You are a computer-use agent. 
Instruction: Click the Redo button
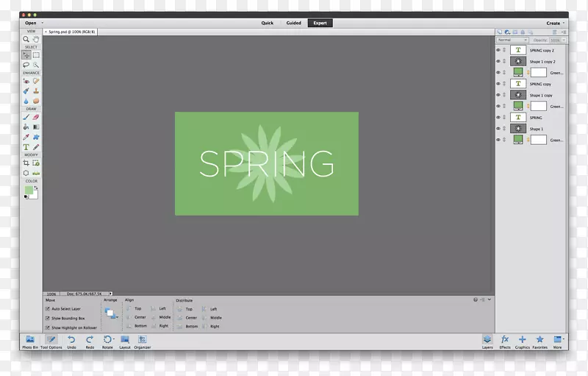(90, 342)
